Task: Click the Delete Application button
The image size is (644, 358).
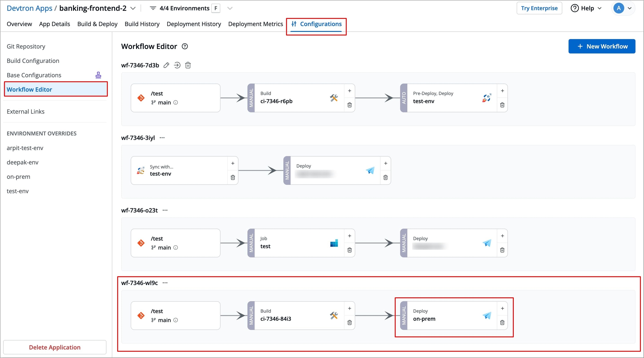Action: tap(55, 347)
